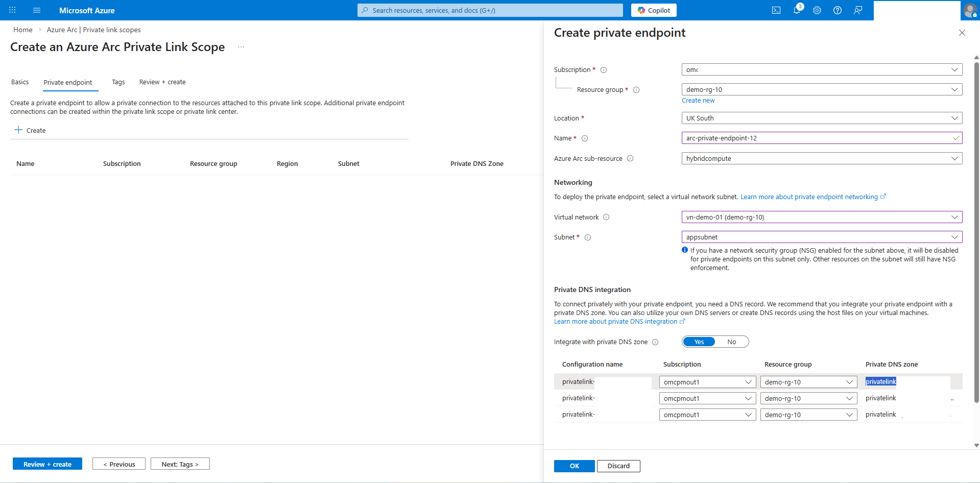Switch to the Basics tab
The height and width of the screenshot is (483, 980).
tap(20, 82)
